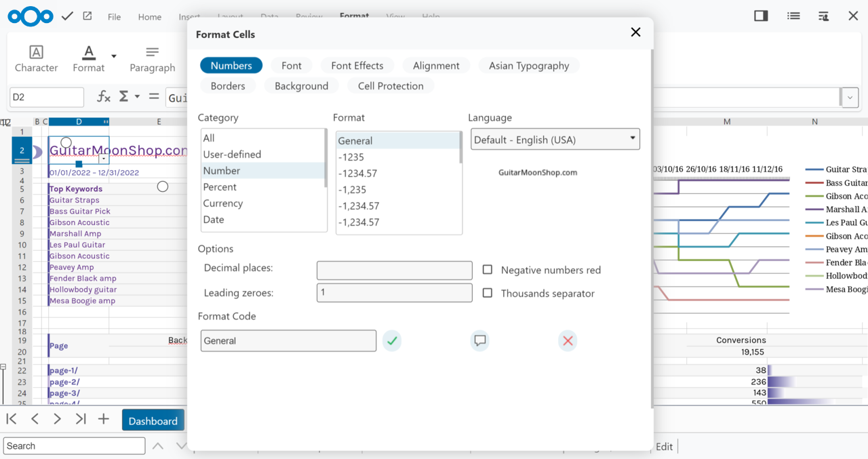Image resolution: width=868 pixels, height=459 pixels.
Task: Go to first sheet navigation icon
Action: pos(12,419)
